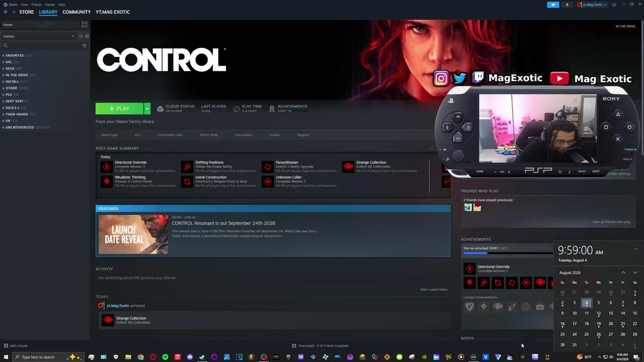Open the yt.Mag Exotic account dropdown
644x362 pixels.
pos(592,5)
